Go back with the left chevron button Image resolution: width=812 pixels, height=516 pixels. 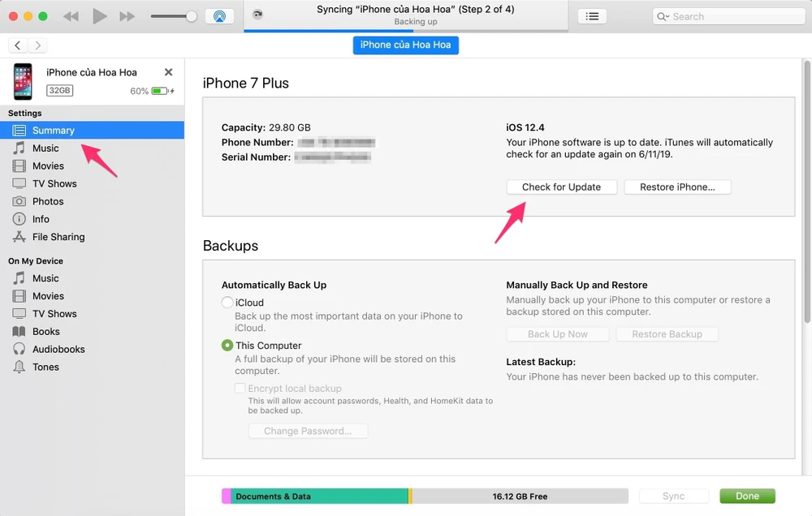(18, 45)
